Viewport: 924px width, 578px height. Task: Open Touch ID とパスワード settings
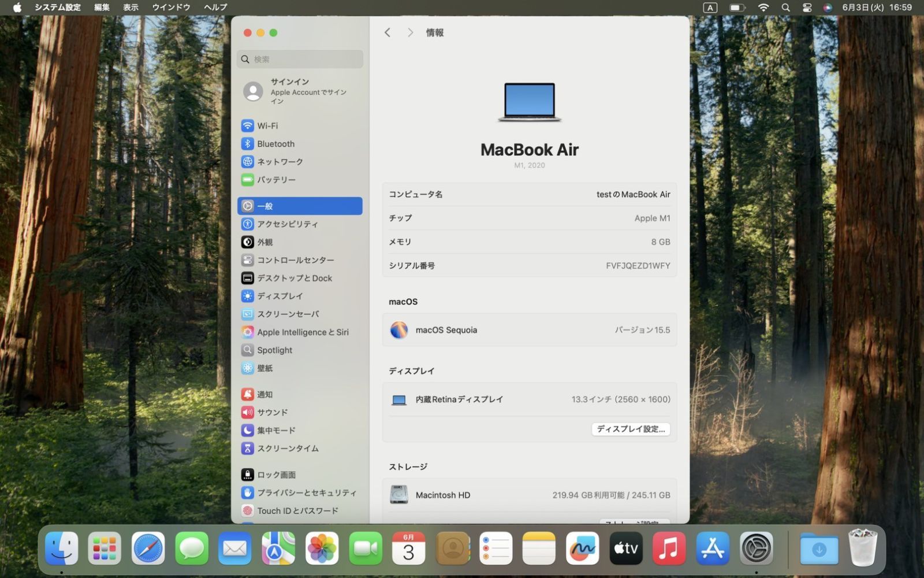300,510
